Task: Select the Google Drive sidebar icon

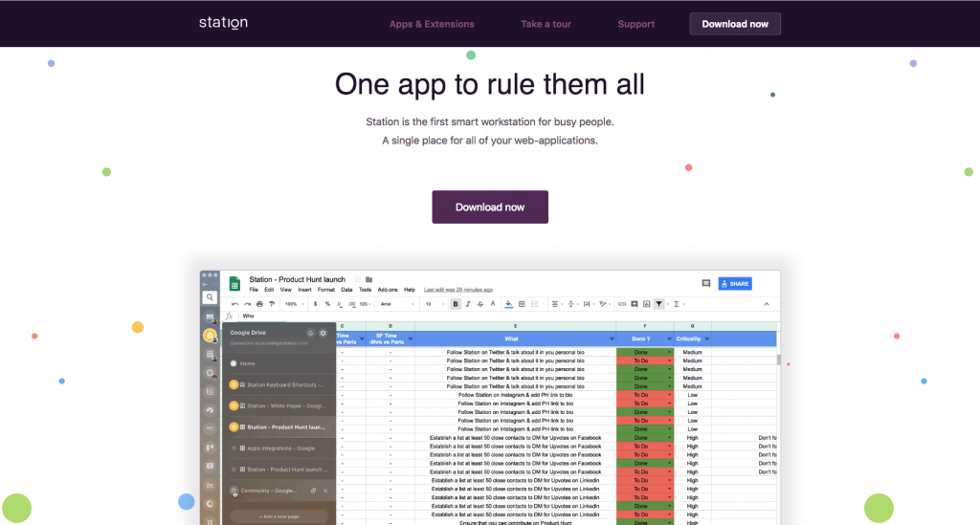Action: pos(210,336)
